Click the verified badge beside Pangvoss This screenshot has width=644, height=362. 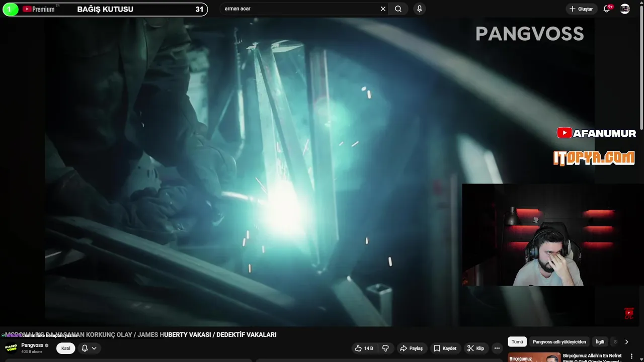pos(47,345)
